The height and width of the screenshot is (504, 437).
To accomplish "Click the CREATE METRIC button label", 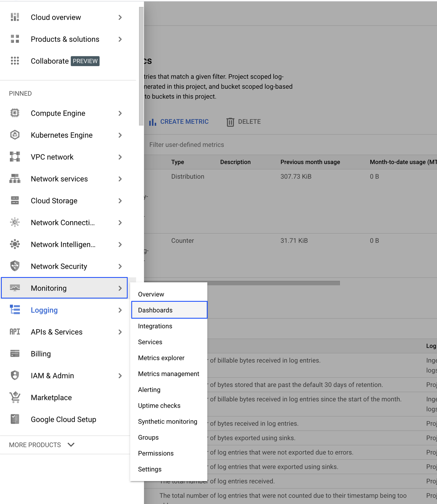I will [x=184, y=122].
